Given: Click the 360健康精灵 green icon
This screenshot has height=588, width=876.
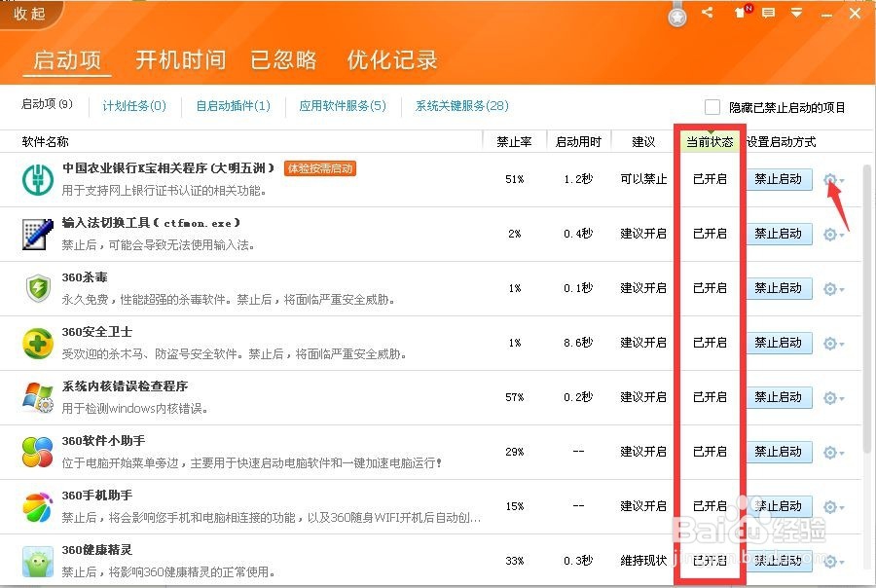Looking at the screenshot, I should tap(38, 561).
